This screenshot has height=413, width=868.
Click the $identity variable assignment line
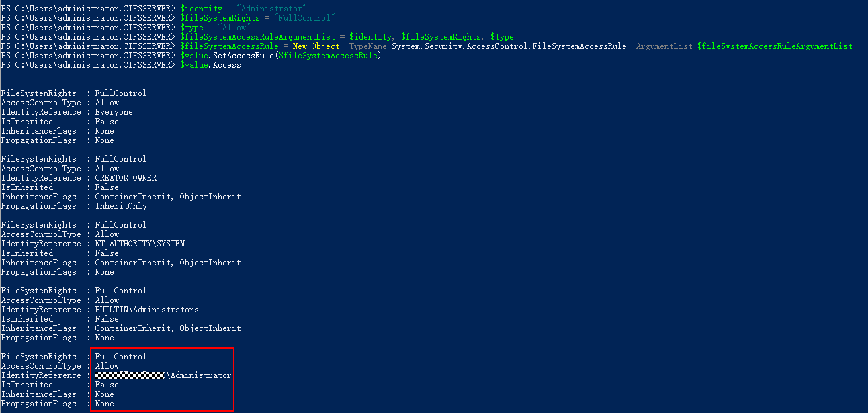click(243, 8)
